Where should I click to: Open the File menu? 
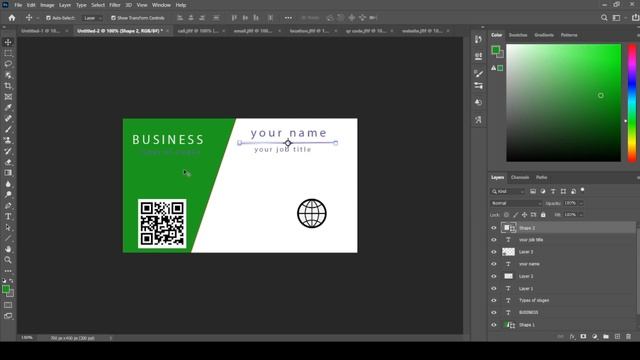pyautogui.click(x=18, y=5)
